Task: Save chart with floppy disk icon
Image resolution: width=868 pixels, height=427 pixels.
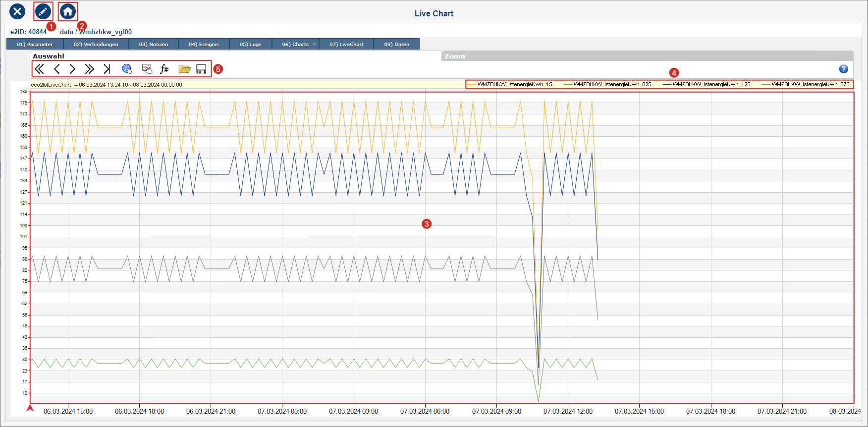Action: click(201, 69)
